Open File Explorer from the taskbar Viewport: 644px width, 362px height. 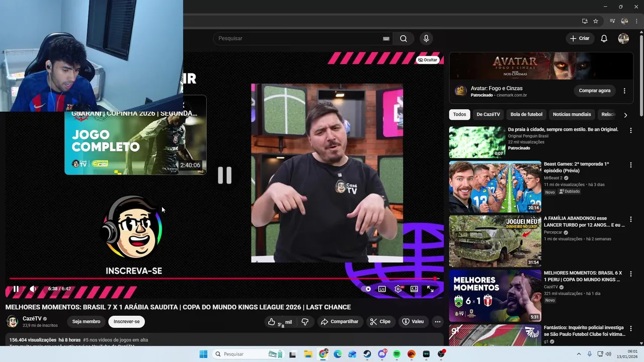(308, 354)
